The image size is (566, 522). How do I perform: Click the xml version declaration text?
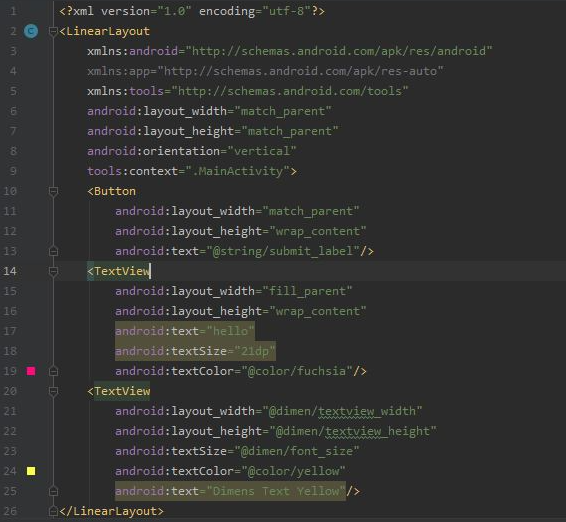[x=192, y=11]
